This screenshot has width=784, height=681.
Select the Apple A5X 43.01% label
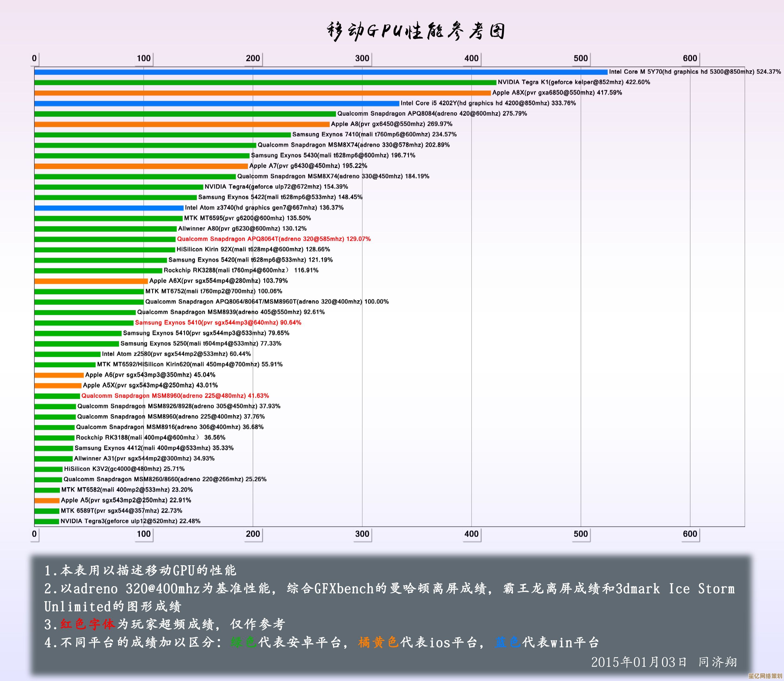(x=150, y=385)
